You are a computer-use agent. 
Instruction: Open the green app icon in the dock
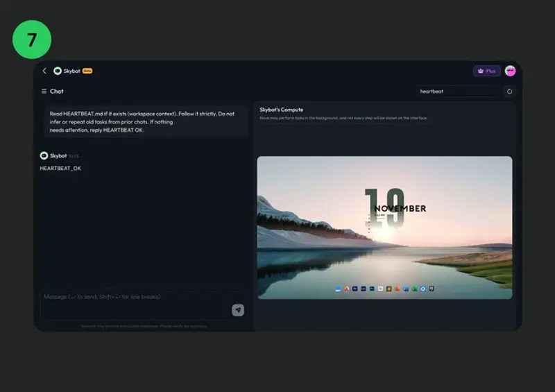point(414,288)
